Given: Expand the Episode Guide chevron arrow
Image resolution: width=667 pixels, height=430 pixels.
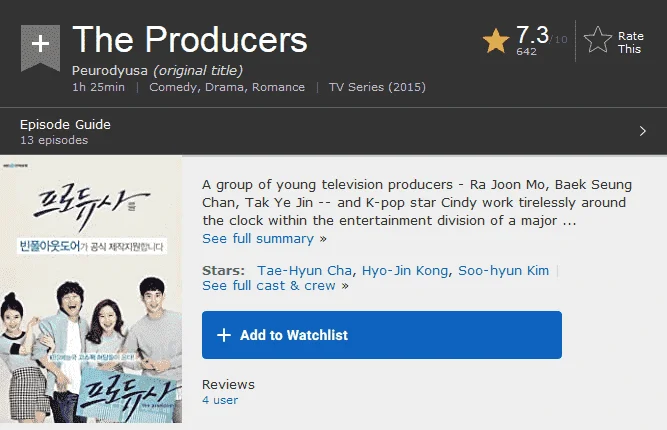Looking at the screenshot, I should 643,131.
